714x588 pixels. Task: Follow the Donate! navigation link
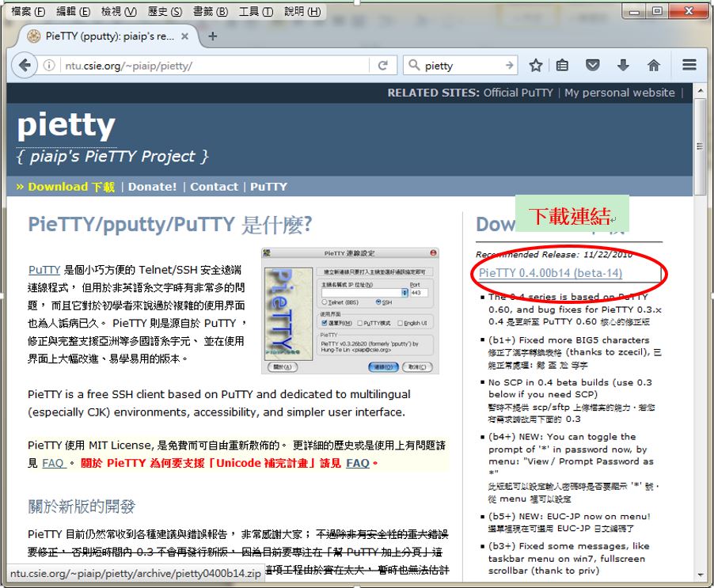tap(152, 187)
